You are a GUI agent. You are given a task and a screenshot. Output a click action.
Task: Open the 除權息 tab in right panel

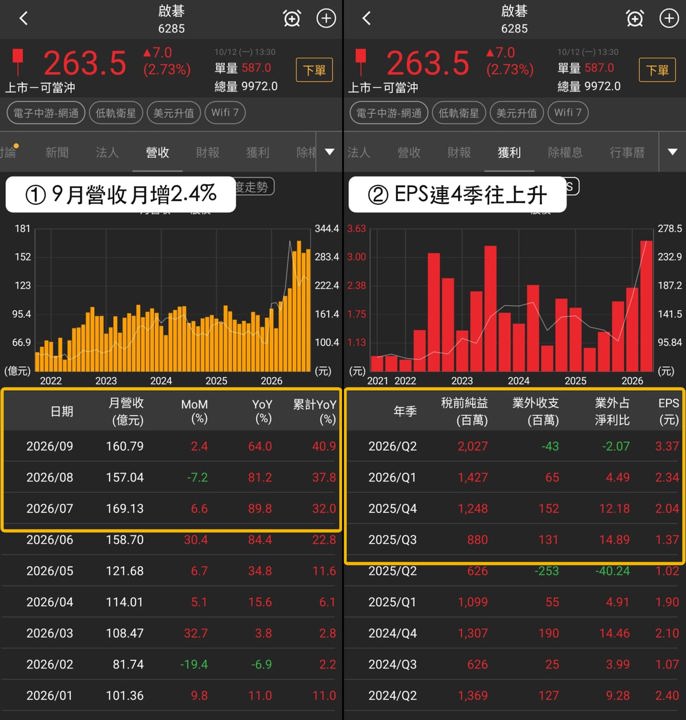pyautogui.click(x=565, y=152)
